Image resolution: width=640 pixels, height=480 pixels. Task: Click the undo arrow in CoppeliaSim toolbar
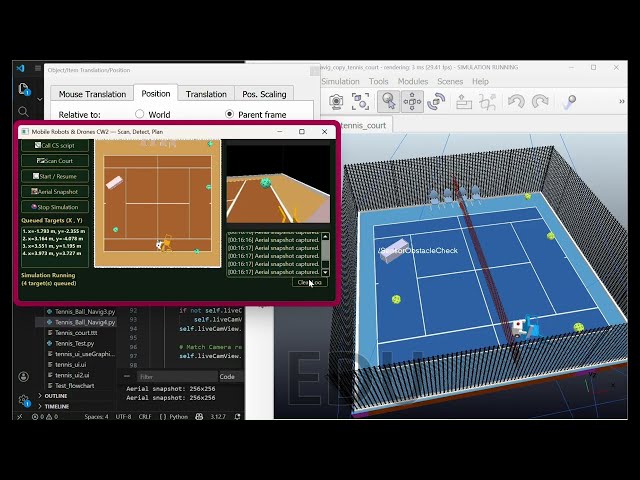[516, 101]
